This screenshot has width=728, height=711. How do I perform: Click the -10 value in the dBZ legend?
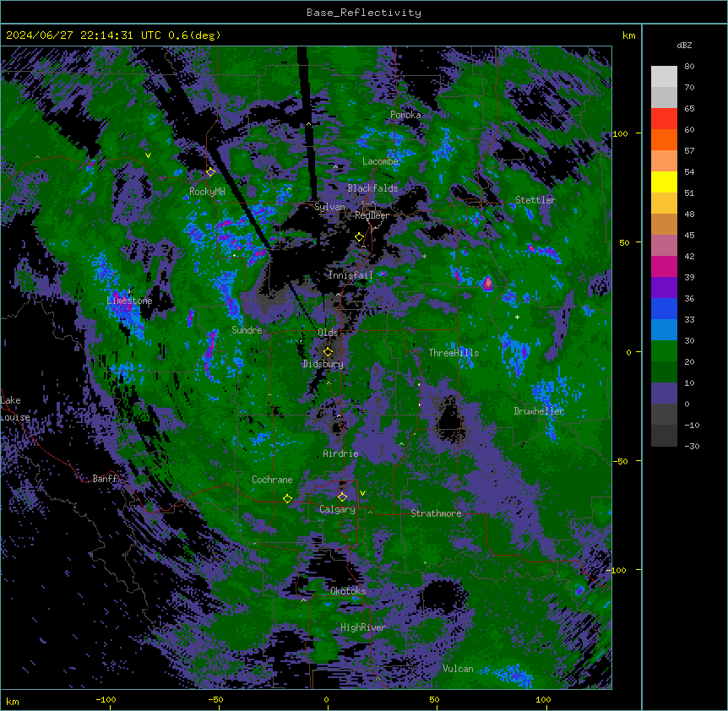pos(692,425)
